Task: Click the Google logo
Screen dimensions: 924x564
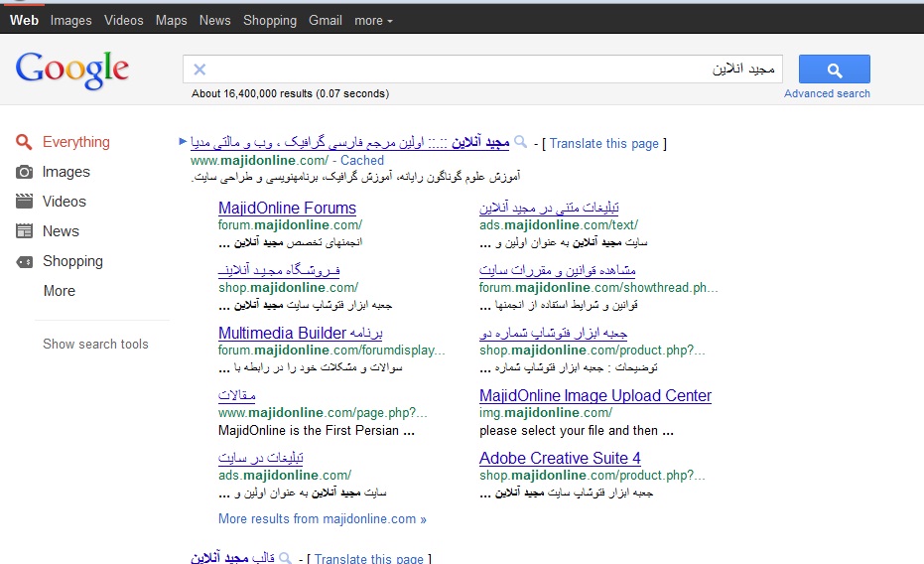Action: [71, 70]
